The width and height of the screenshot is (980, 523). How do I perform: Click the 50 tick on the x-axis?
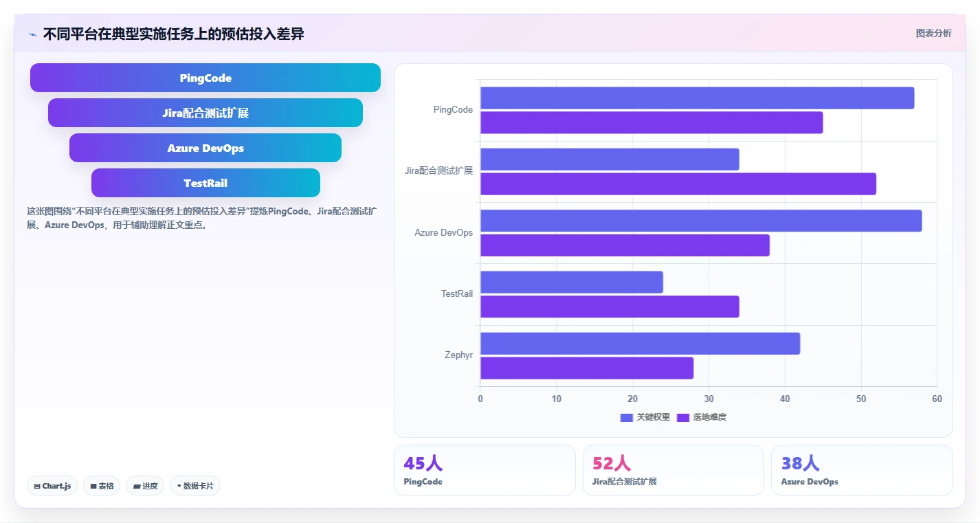click(861, 399)
